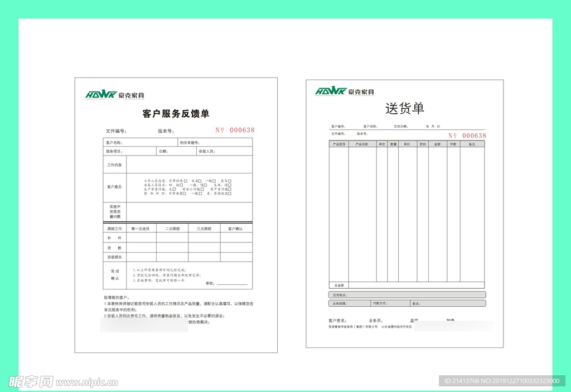Click the 总金额 row in delivery table
This screenshot has width=571, height=392.
pos(406,285)
